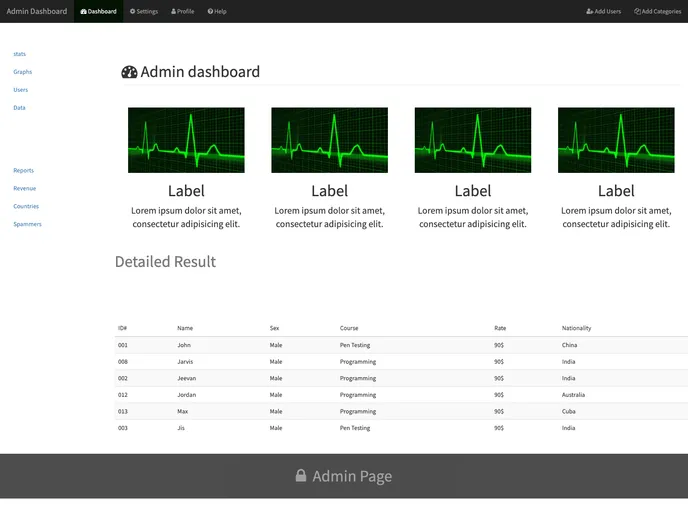Click the Sex column header
688x512 pixels.
click(x=274, y=328)
